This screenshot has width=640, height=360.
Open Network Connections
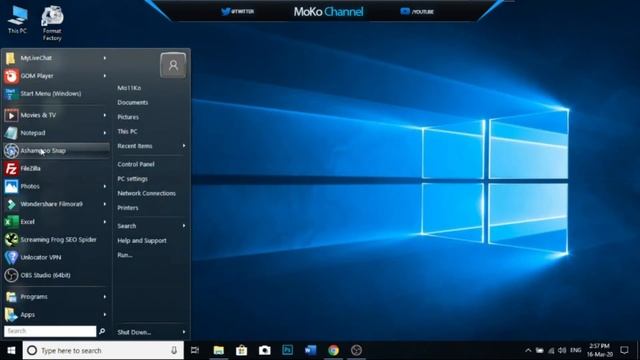pyautogui.click(x=147, y=193)
